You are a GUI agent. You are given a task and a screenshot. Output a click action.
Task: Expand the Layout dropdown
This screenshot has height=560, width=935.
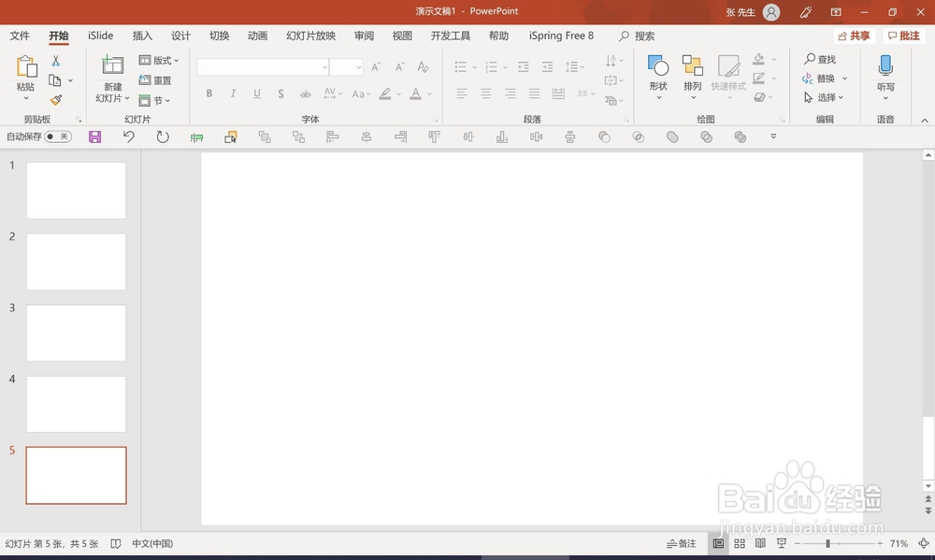click(159, 60)
